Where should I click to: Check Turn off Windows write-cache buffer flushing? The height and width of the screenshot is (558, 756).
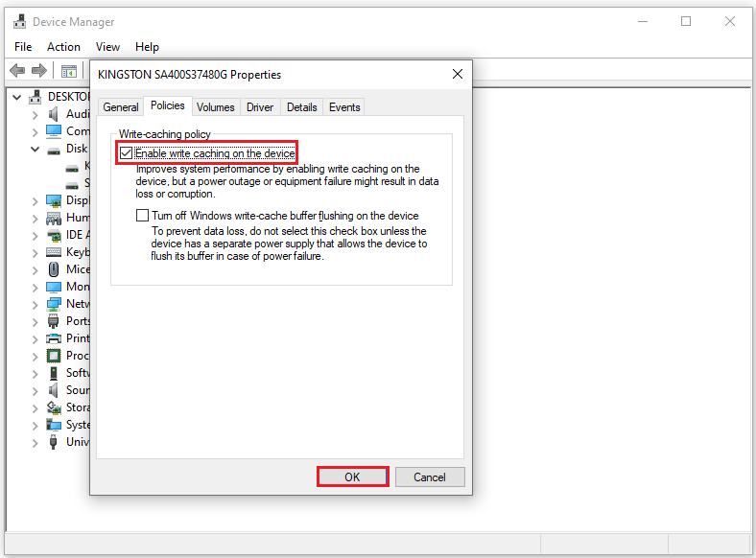pyautogui.click(x=142, y=215)
